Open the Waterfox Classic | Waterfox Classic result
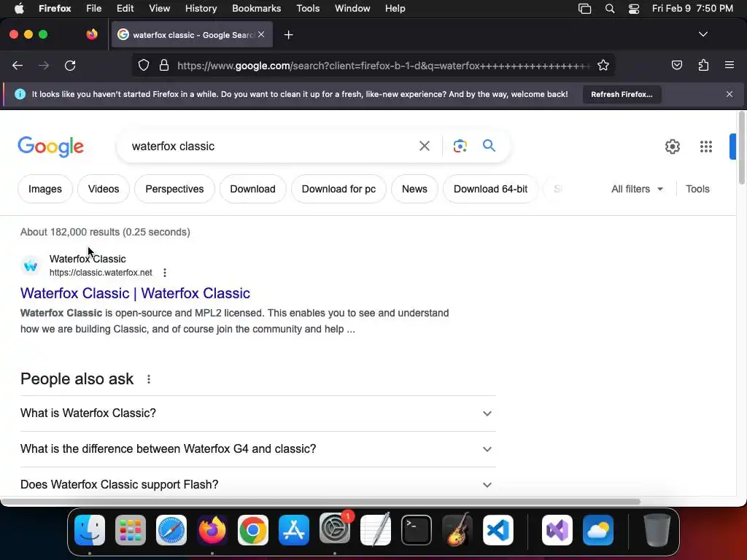Image resolution: width=747 pixels, height=560 pixels. (x=135, y=293)
